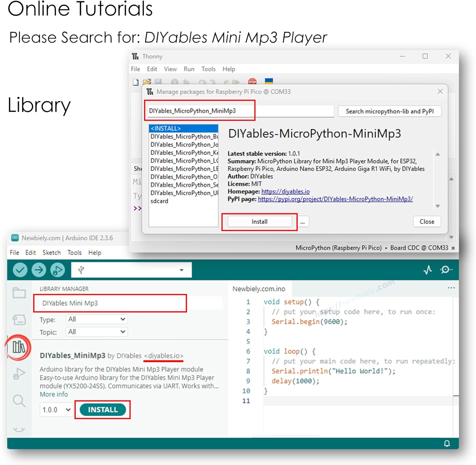Open the 1.0.0 version dropdown
Screen dimensions: 476x465
pyautogui.click(x=56, y=410)
